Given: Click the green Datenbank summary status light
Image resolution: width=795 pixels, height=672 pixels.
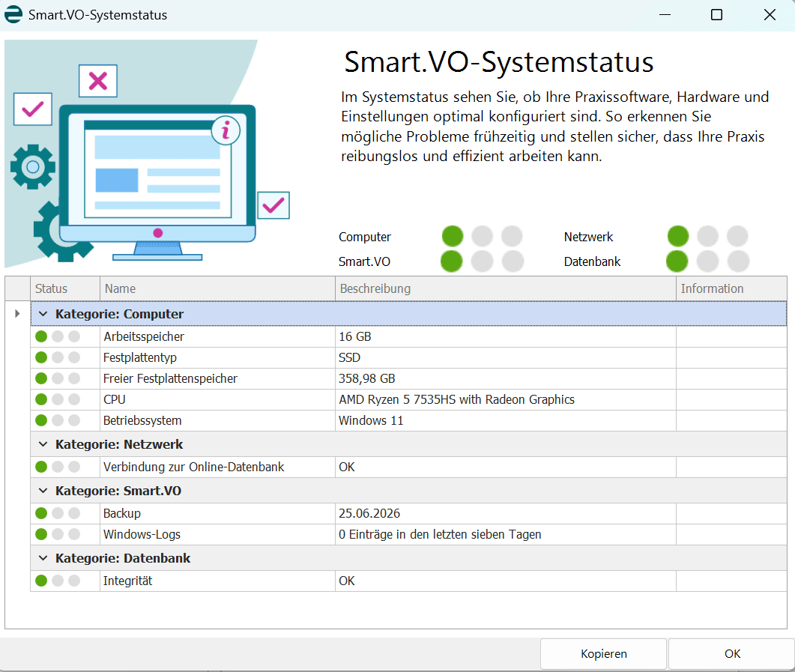Looking at the screenshot, I should point(677,261).
